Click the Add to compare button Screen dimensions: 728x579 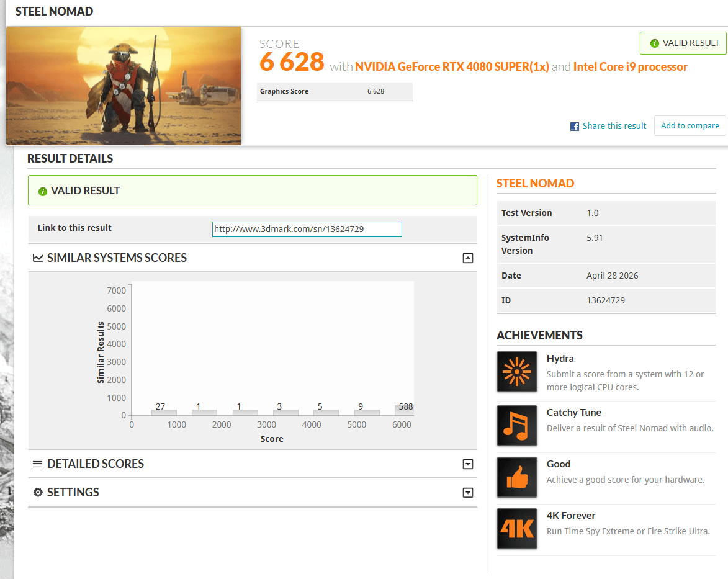[x=690, y=126]
